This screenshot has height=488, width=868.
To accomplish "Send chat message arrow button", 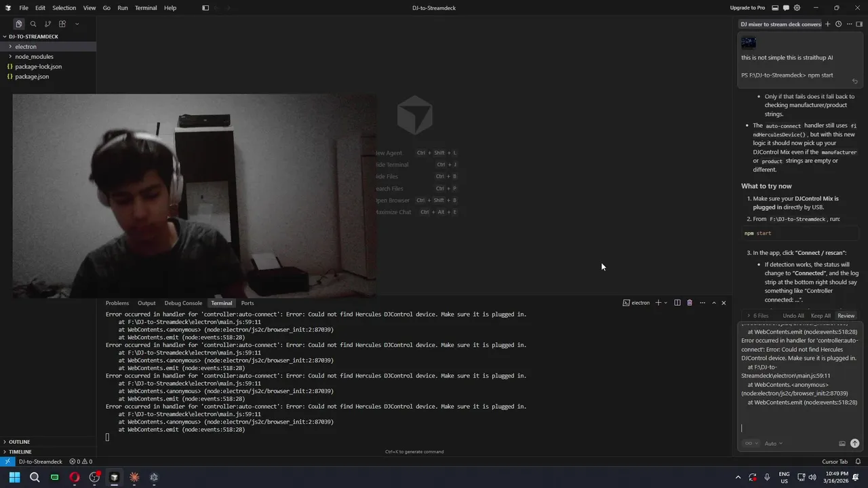I will (854, 443).
